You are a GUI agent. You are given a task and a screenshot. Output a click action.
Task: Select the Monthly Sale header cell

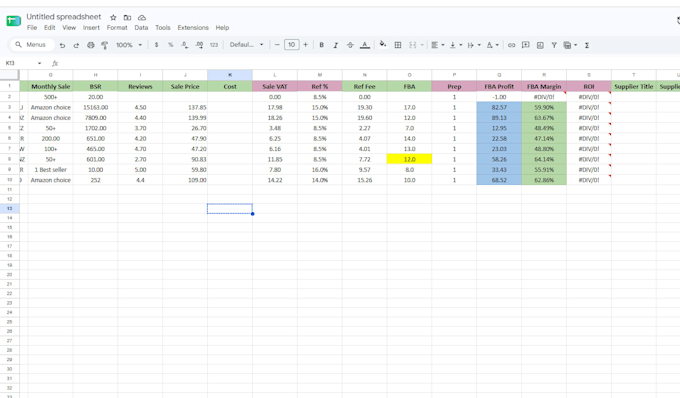tap(50, 86)
